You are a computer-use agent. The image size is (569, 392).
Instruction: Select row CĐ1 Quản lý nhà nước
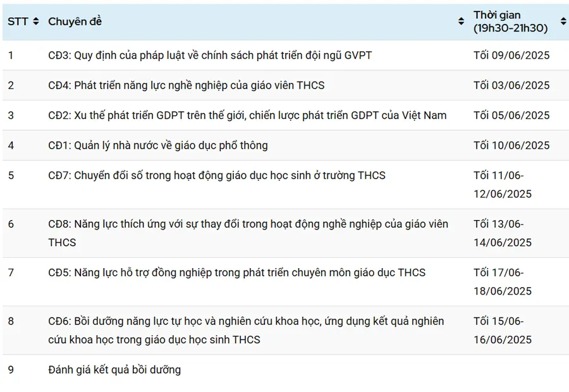coord(286,145)
